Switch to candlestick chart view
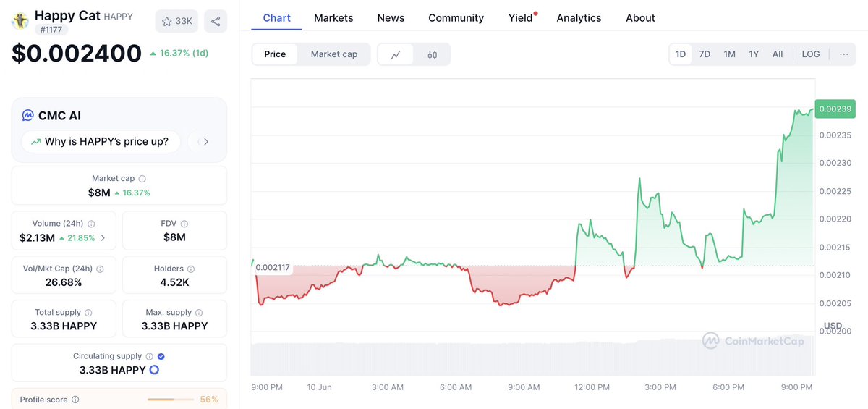The image size is (868, 409). pyautogui.click(x=432, y=54)
